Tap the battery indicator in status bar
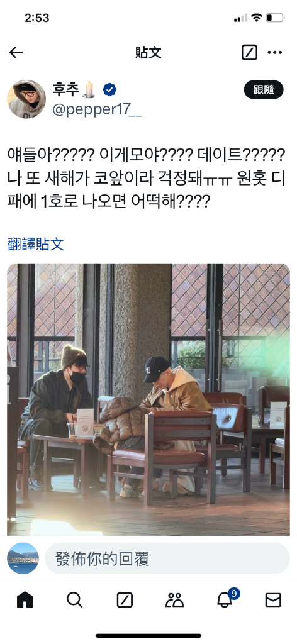 [x=275, y=18]
